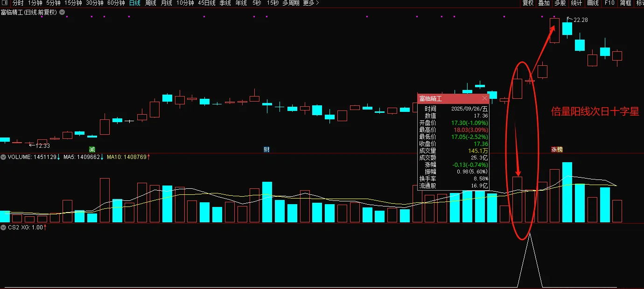Open the F10 company info

pos(609,3)
